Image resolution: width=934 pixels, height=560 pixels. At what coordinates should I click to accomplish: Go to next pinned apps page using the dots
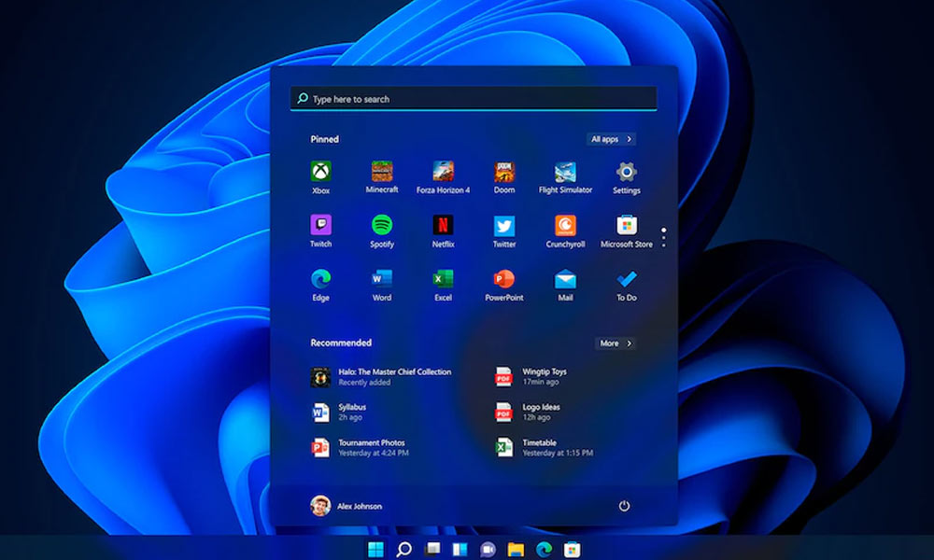tap(663, 237)
